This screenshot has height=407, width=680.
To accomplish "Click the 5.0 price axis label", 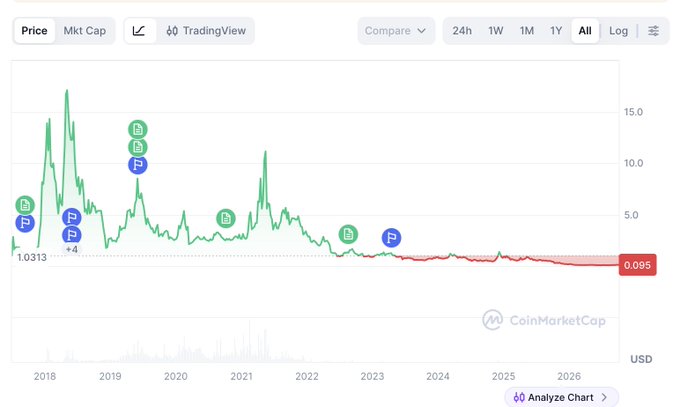I will [x=631, y=215].
